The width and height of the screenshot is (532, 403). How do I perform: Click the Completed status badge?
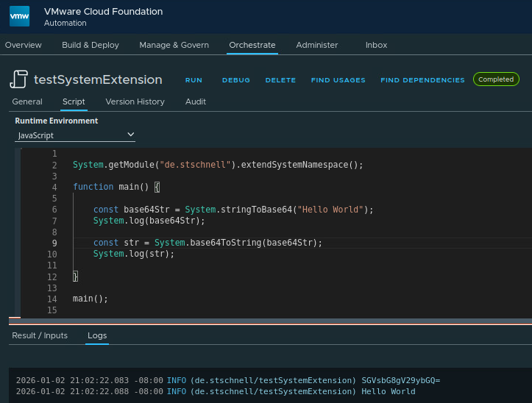tap(496, 79)
